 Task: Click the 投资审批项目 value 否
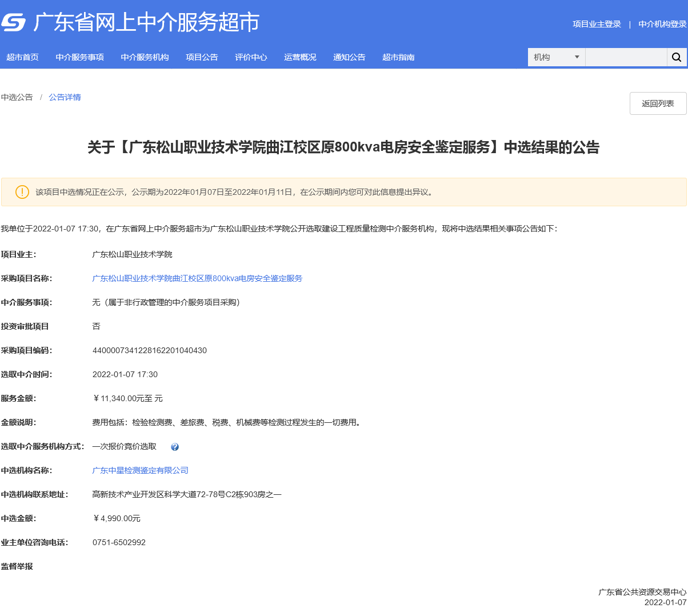pos(96,326)
